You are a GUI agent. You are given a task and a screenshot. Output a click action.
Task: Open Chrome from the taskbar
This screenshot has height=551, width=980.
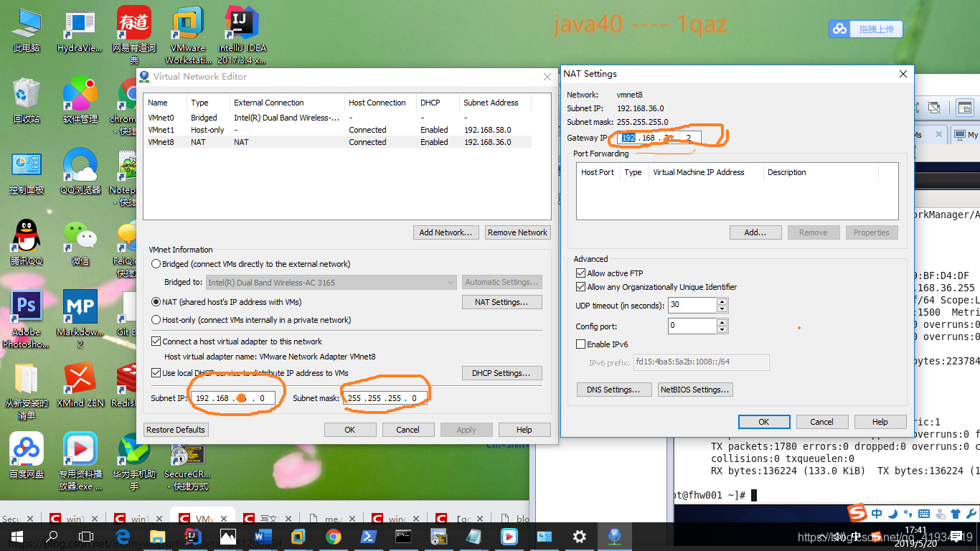click(333, 536)
